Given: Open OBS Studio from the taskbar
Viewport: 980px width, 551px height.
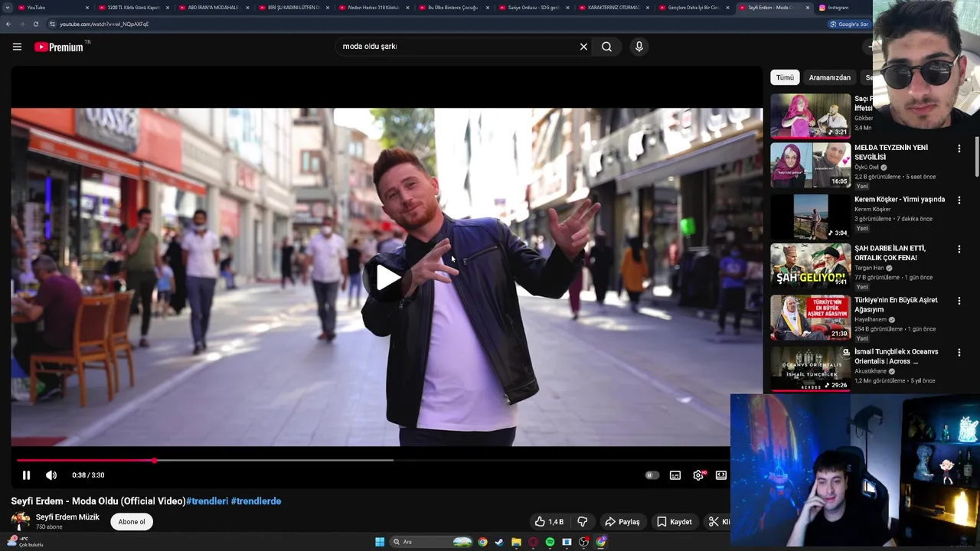Looking at the screenshot, I should coord(583,542).
